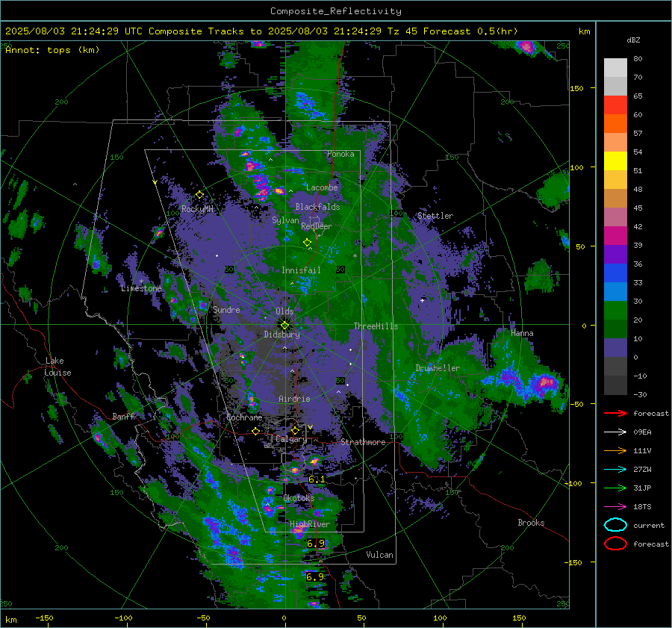
Task: Click the 'Annot: tops (km)' label
Action: 53,50
